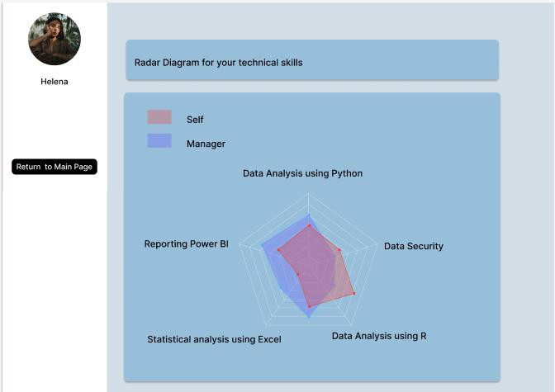Select the Data Analysis using Python axis label
555x392 pixels.
[302, 173]
